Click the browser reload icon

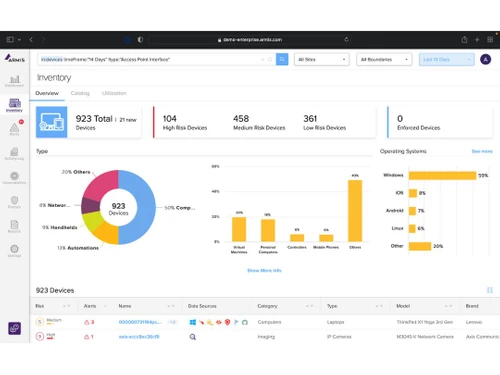click(x=347, y=39)
